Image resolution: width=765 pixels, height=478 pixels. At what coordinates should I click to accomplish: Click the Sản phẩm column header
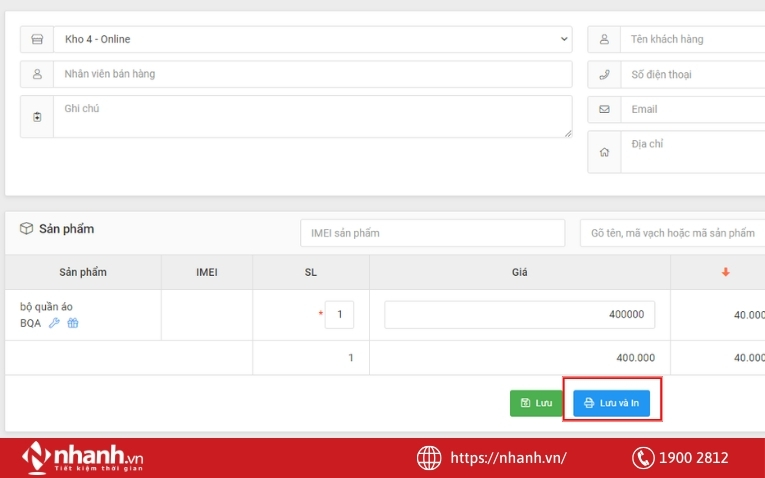pos(83,272)
